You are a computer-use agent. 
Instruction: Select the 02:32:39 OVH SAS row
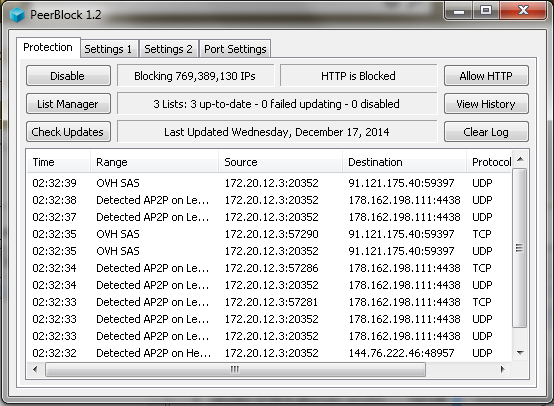270,183
